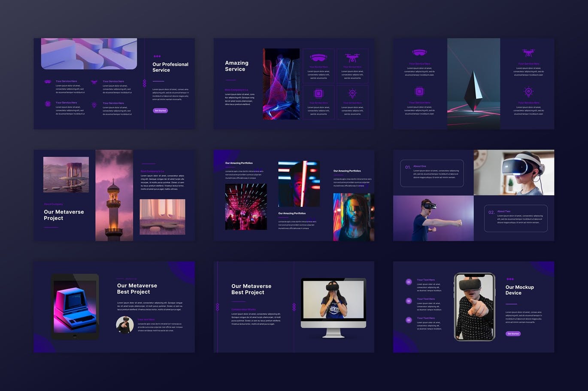Click the drone icon right of the crystal image

[x=528, y=53]
